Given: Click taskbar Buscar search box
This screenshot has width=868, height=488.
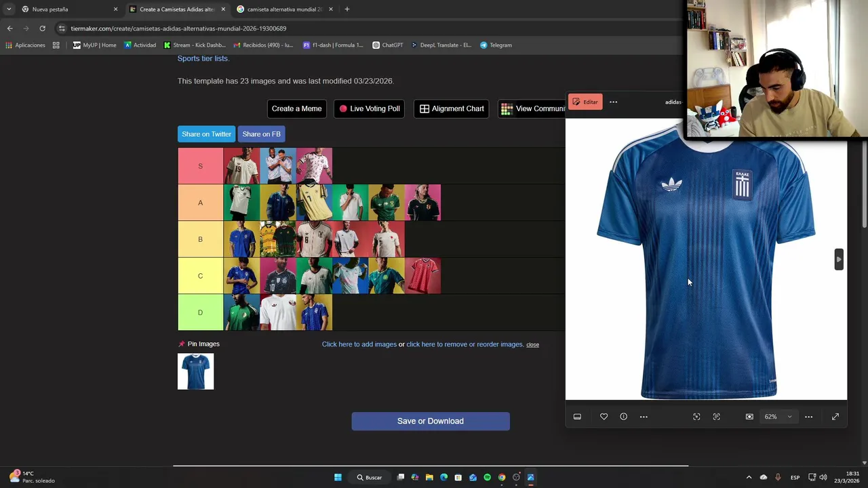Looking at the screenshot, I should 370,477.
